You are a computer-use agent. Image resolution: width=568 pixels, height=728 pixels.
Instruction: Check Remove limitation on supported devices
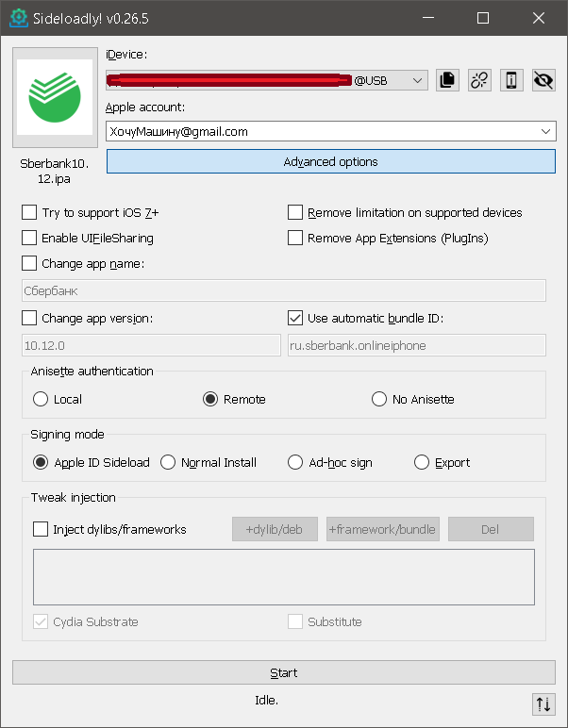[295, 212]
